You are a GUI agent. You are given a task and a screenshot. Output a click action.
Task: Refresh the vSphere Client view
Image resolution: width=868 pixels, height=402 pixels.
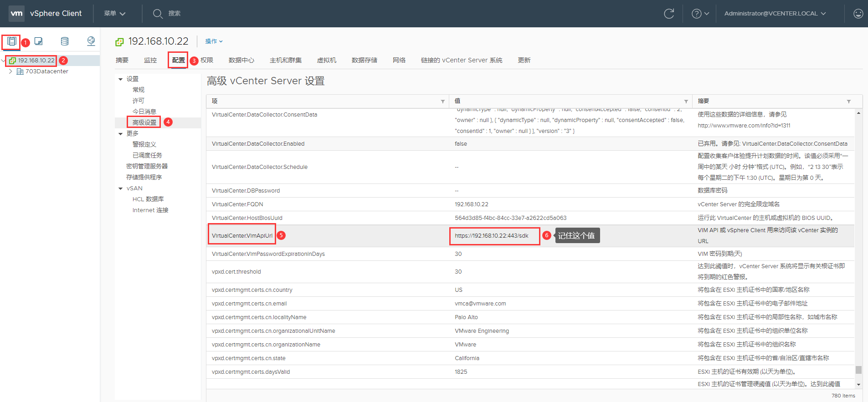(668, 14)
